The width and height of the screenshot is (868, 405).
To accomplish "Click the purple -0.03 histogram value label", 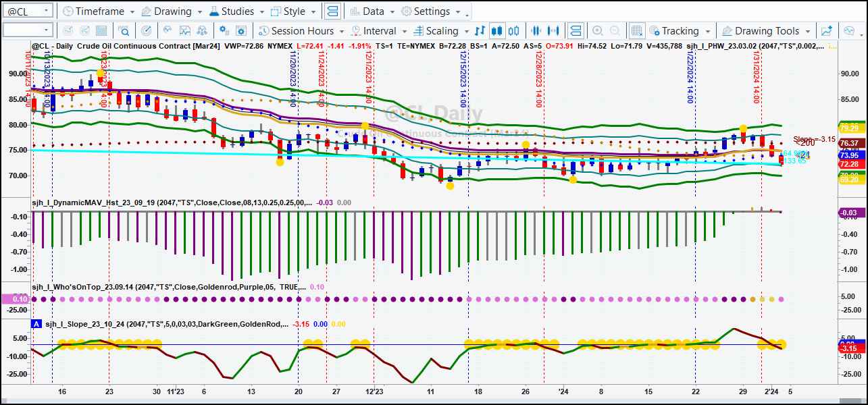I will point(851,213).
